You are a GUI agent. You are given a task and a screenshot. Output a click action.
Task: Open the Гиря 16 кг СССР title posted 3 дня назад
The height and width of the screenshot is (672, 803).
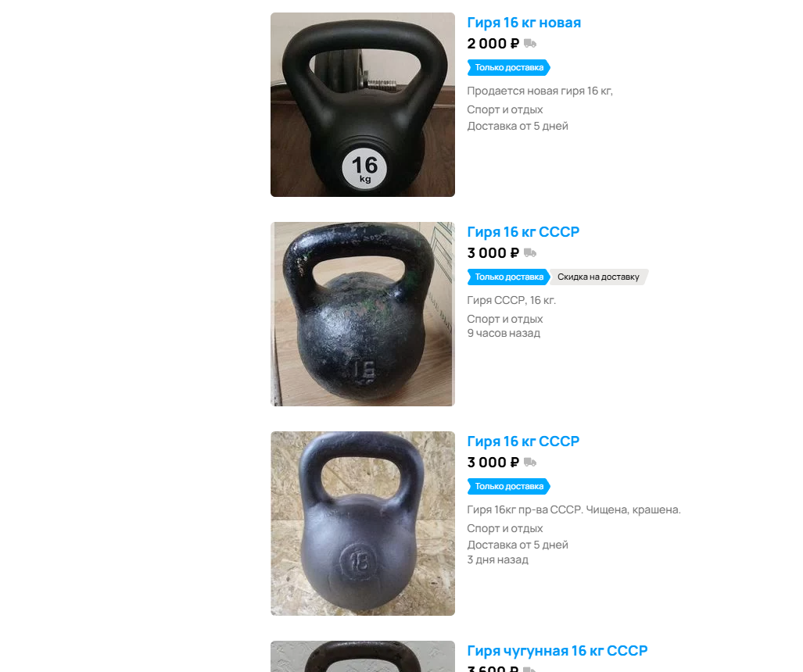[523, 441]
